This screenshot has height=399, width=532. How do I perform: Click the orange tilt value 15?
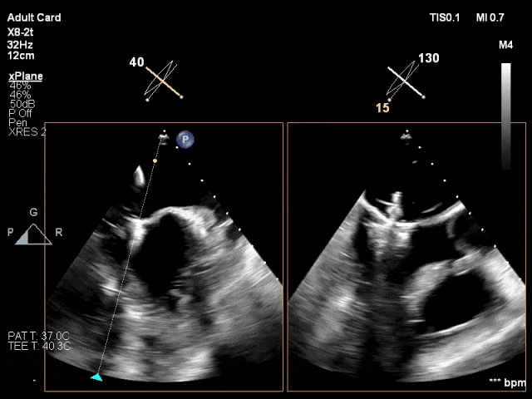click(382, 108)
